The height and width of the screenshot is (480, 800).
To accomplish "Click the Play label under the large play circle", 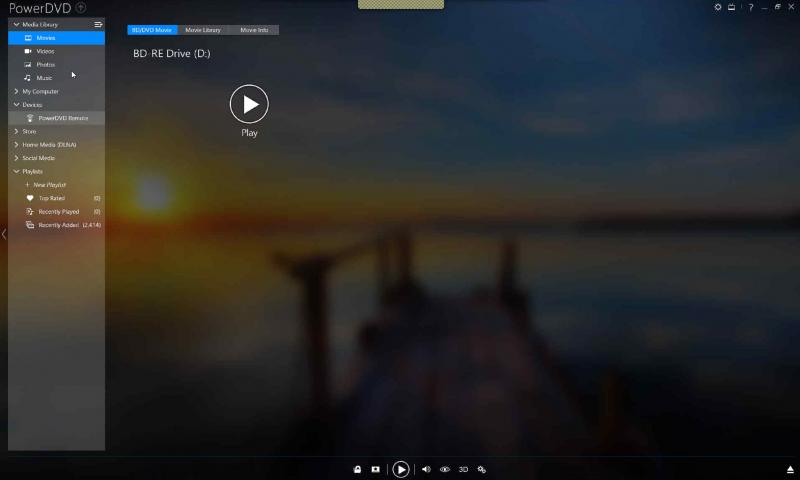I will pyautogui.click(x=249, y=133).
